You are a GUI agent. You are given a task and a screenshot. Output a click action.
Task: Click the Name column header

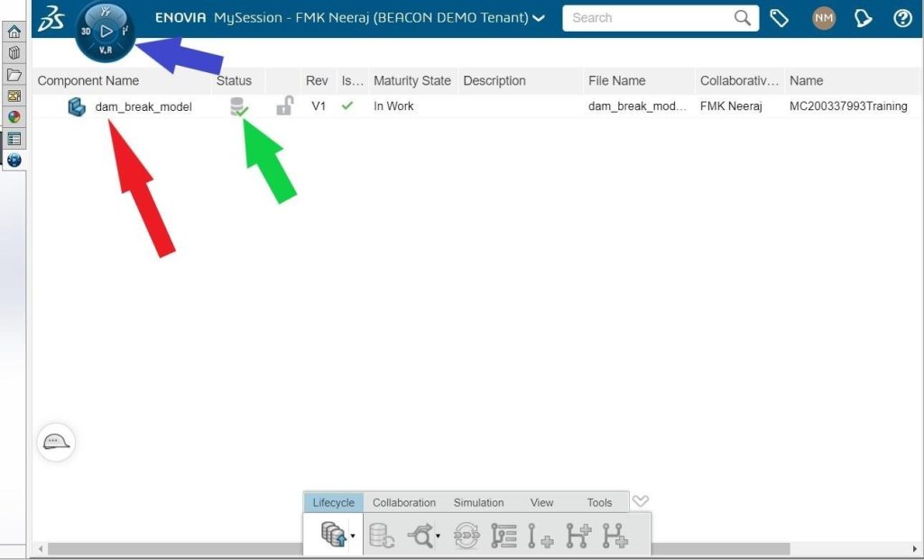click(806, 80)
